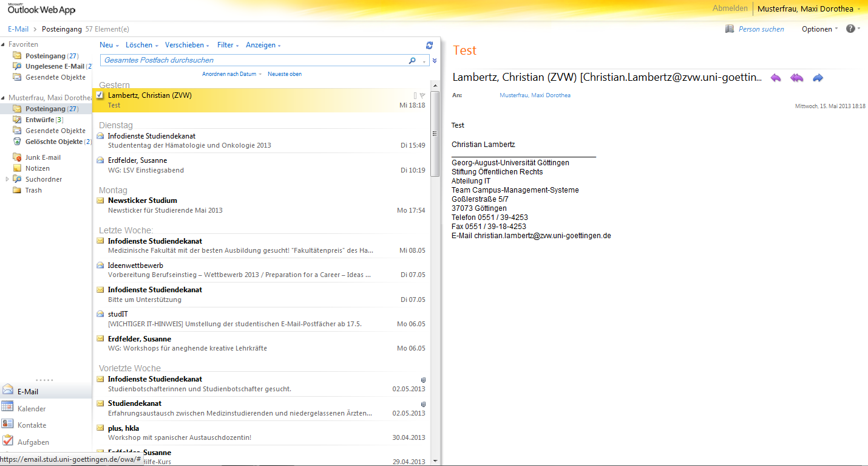This screenshot has height=466, width=868.
Task: Open the Anzeigen dropdown menu
Action: (263, 45)
